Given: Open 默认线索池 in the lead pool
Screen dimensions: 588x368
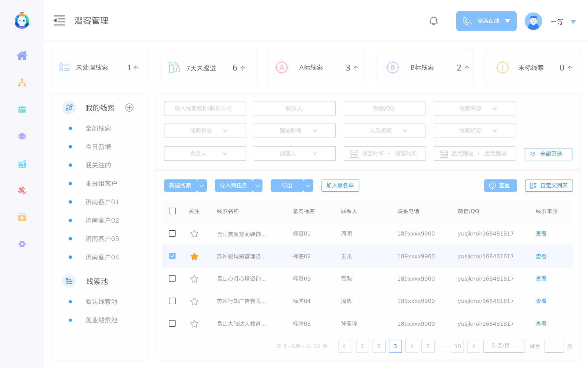Looking at the screenshot, I should 101,302.
